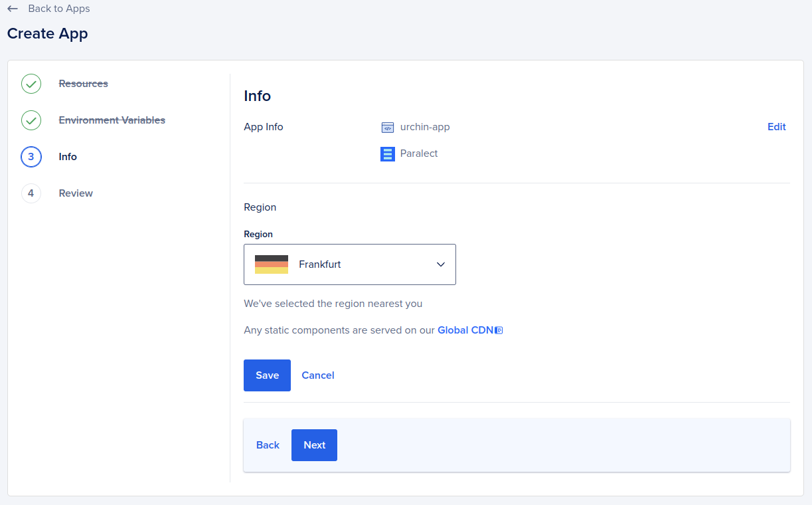Open the Region dropdown showing Frankfurt
The height and width of the screenshot is (505, 812).
pyautogui.click(x=350, y=264)
